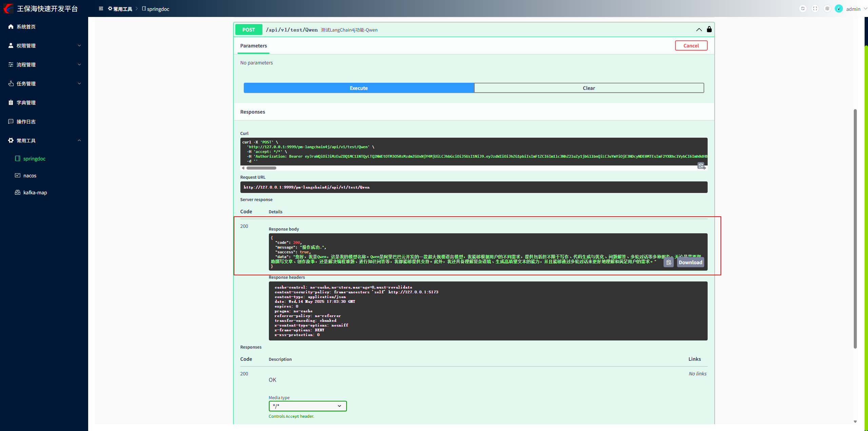Open settings gear icon in header
The height and width of the screenshot is (431, 868).
827,9
